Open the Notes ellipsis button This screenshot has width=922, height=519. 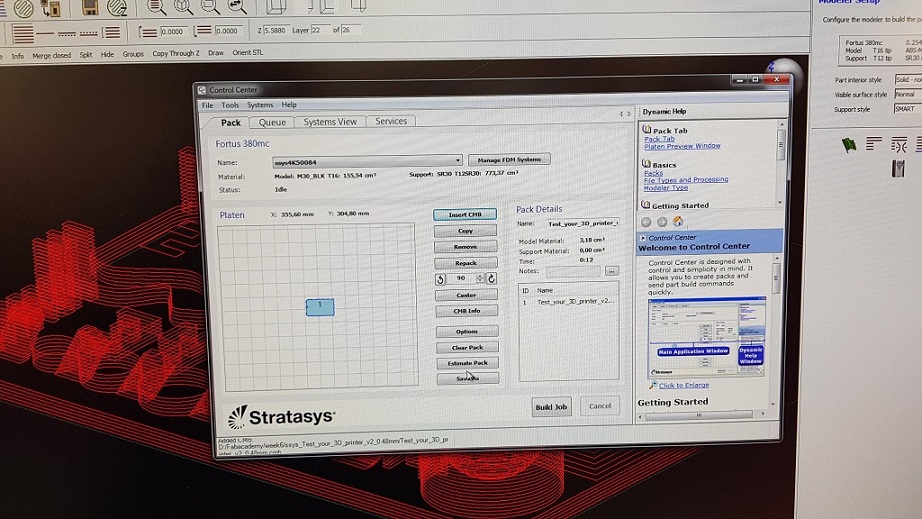[612, 271]
